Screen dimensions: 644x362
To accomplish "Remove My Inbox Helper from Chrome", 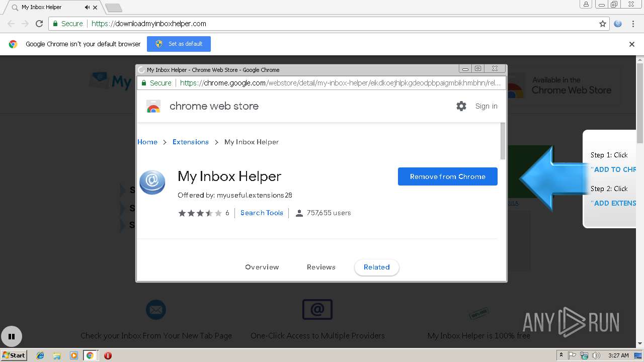I will click(x=448, y=176).
